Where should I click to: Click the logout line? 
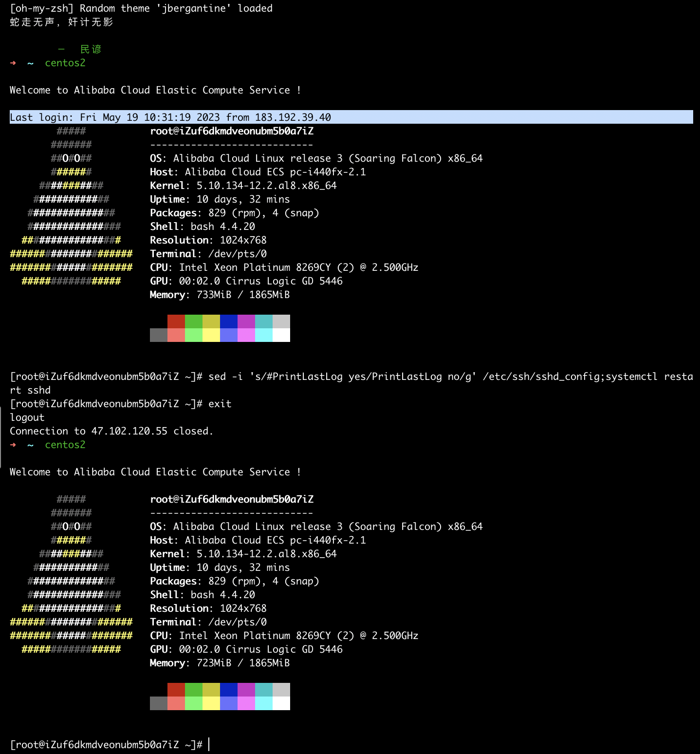(x=27, y=417)
